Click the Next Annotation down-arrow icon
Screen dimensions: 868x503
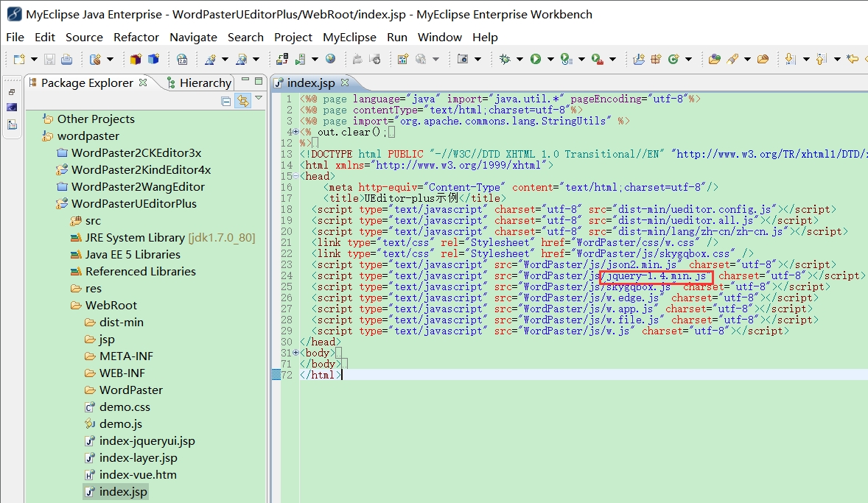pos(791,59)
